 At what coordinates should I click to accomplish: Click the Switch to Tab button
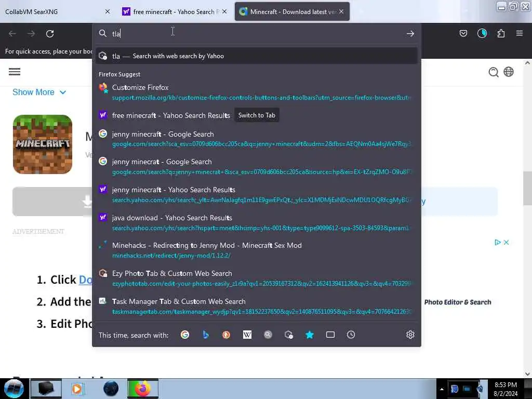[257, 115]
